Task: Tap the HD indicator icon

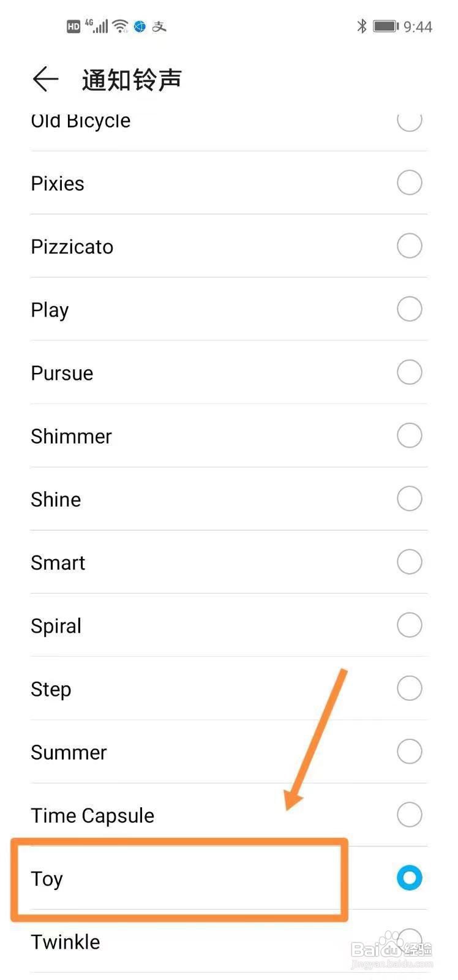Action: click(x=73, y=26)
